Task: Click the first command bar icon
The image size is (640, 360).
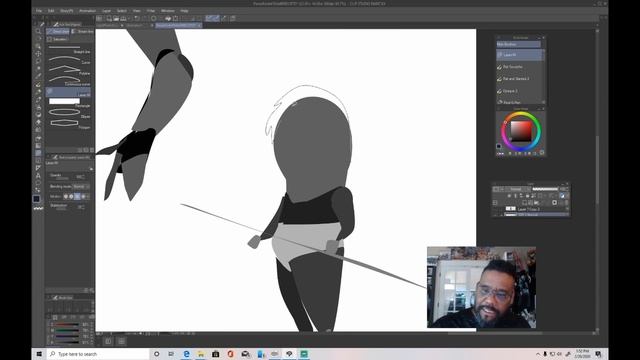Action: coord(99,18)
